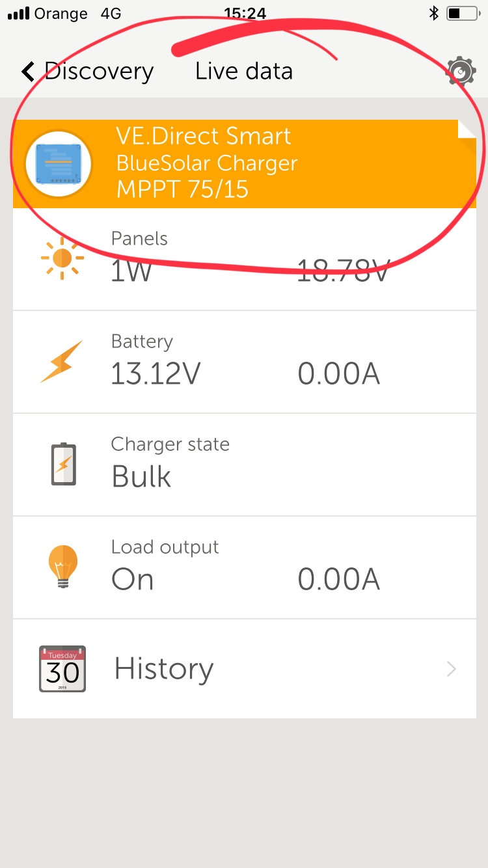Tap the folded page corner on the orange header
The height and width of the screenshot is (868, 488).
coord(467,129)
